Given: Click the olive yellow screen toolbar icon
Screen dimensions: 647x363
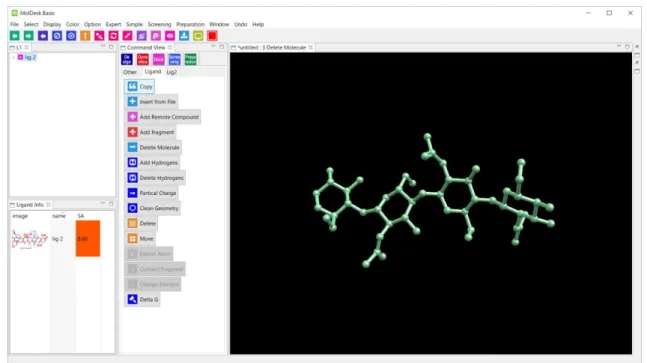Looking at the screenshot, I should (x=198, y=36).
